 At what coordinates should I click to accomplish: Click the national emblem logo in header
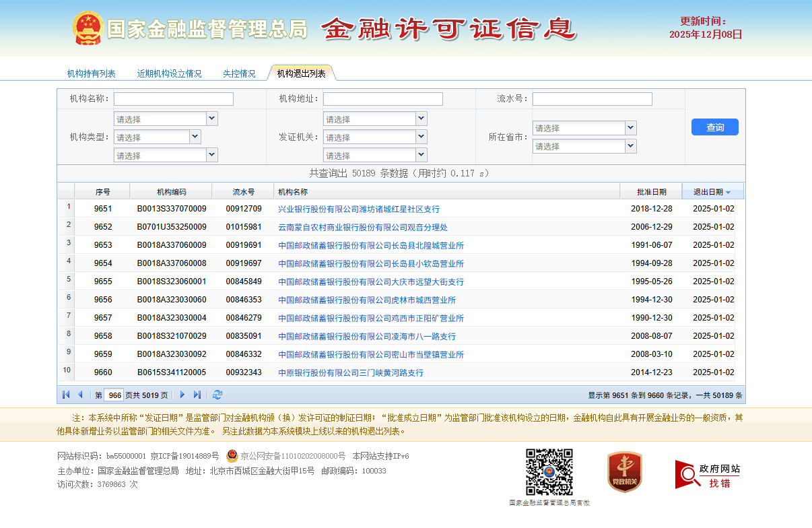[x=88, y=28]
